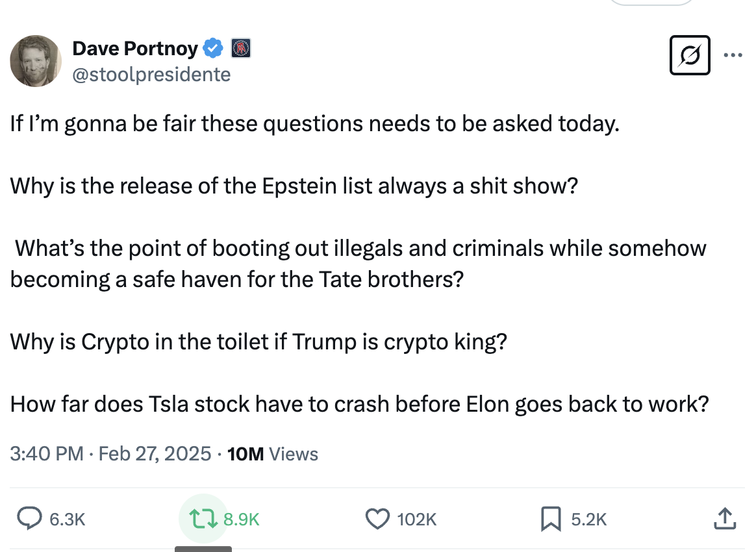Click the affiliation badge beside the verified checkmark
The width and height of the screenshot is (756, 552).
[241, 47]
